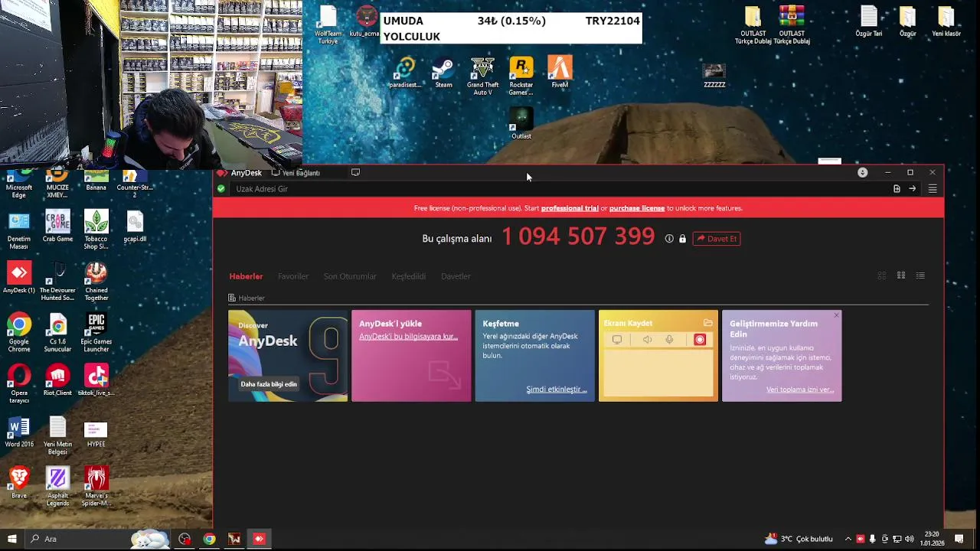Select the Steam desktop shortcut
Viewport: 980px width, 551px height.
(443, 73)
